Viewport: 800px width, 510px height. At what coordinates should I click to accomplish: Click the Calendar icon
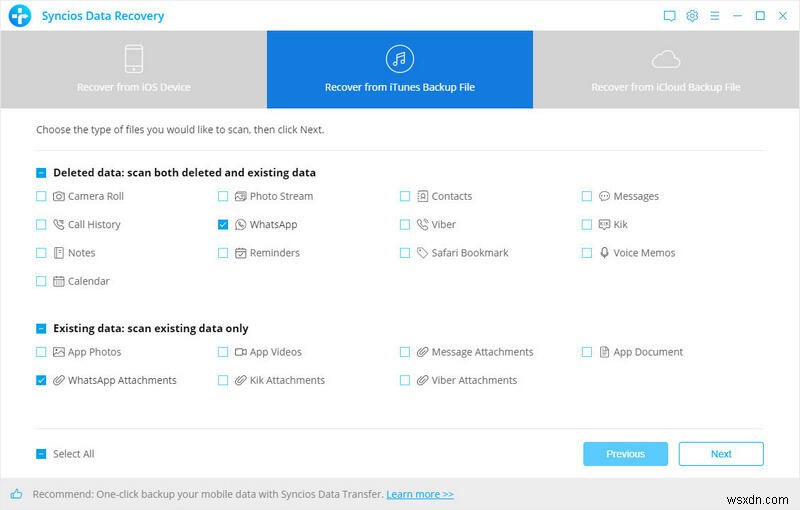click(59, 281)
